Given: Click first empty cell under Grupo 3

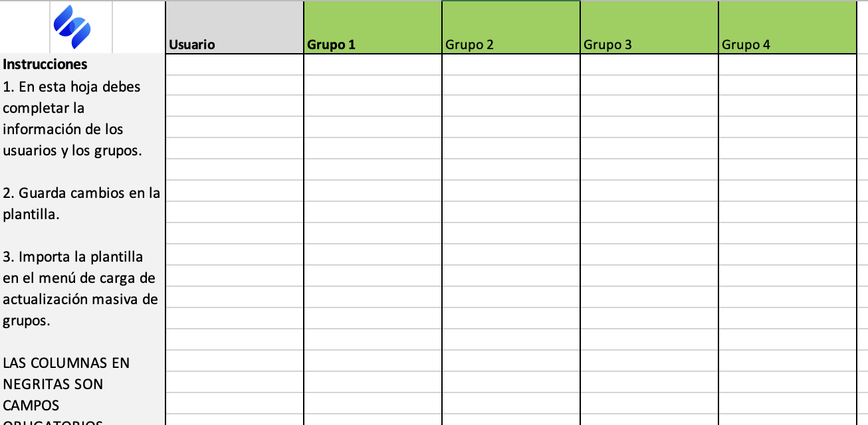Looking at the screenshot, I should coord(649,65).
